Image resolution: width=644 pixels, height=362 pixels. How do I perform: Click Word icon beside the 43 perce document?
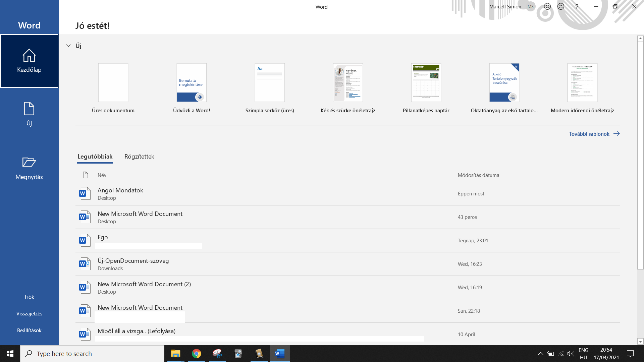point(85,217)
